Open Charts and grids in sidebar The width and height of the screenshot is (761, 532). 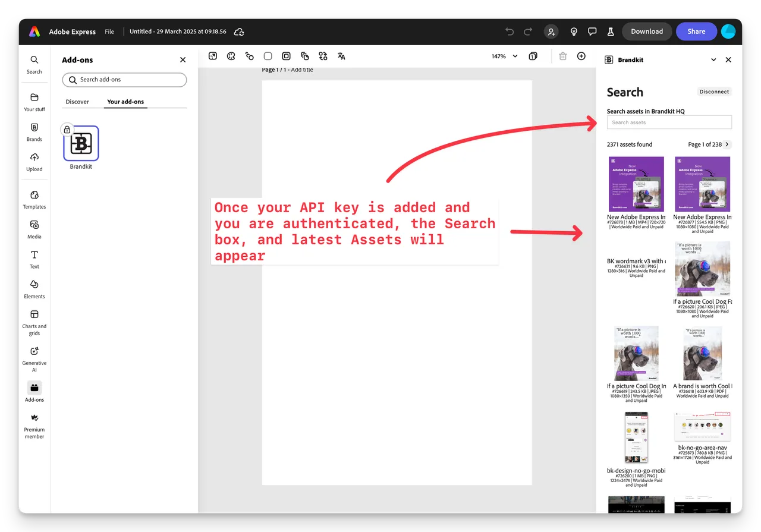(x=34, y=322)
